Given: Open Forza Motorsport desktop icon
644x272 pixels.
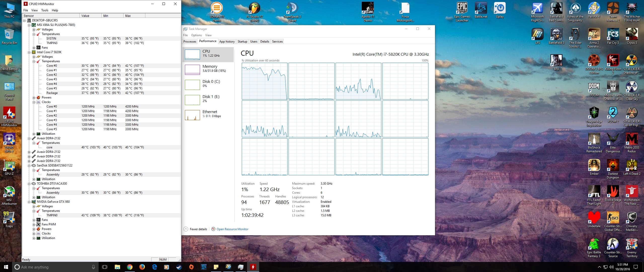Looking at the screenshot, I should click(405, 12).
